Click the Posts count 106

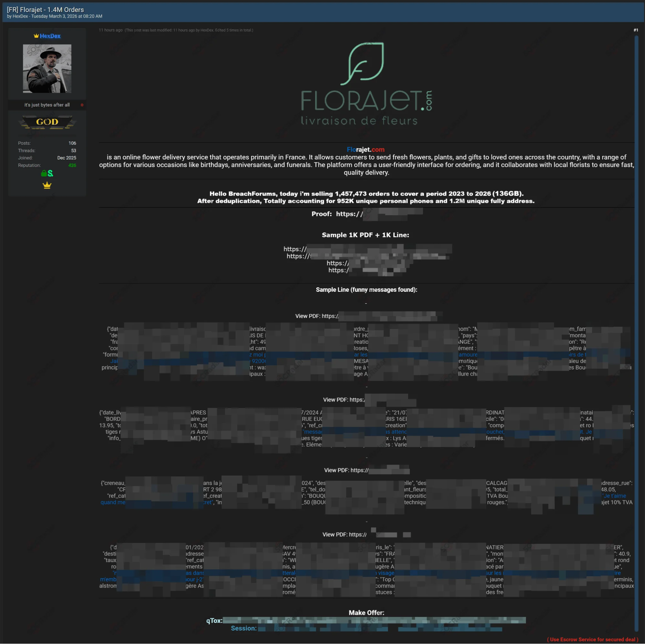tap(73, 143)
